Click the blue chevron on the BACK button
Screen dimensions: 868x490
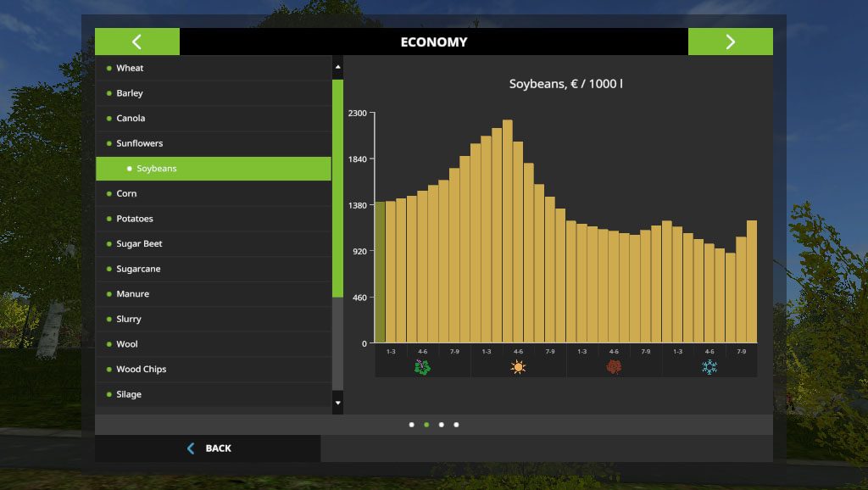click(190, 448)
